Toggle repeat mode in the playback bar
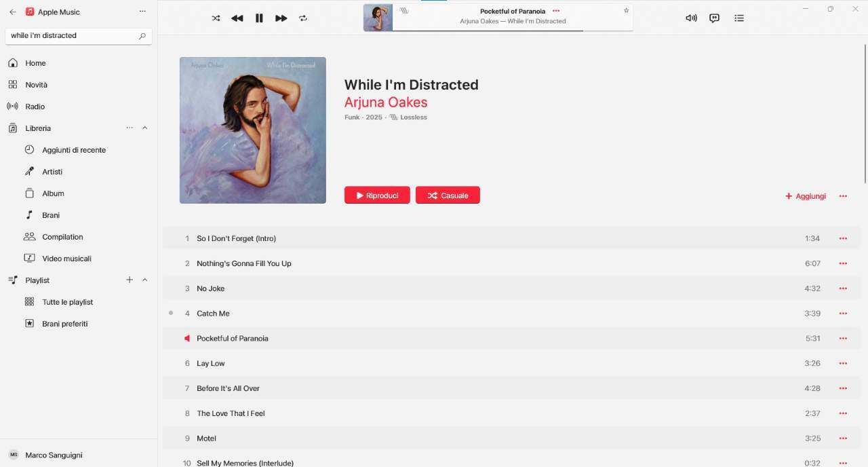This screenshot has width=868, height=467. point(303,18)
